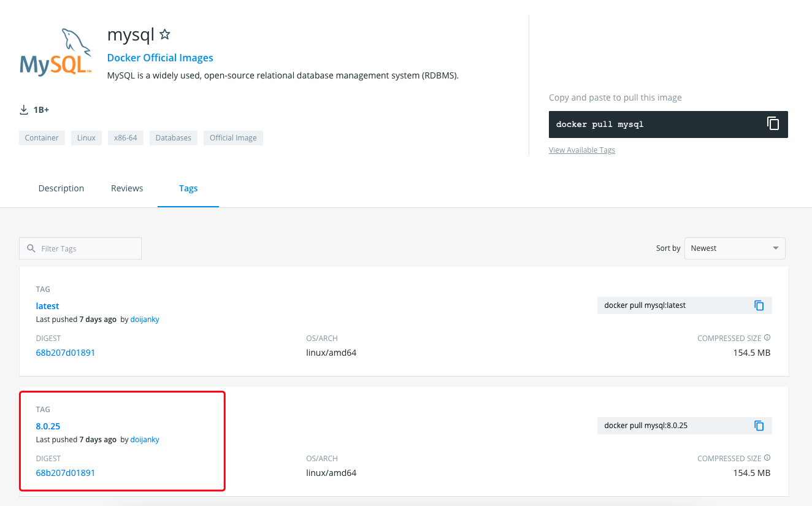Image resolution: width=812 pixels, height=506 pixels.
Task: Open doijanky profile under 8.0.25 tag
Action: [x=145, y=440]
